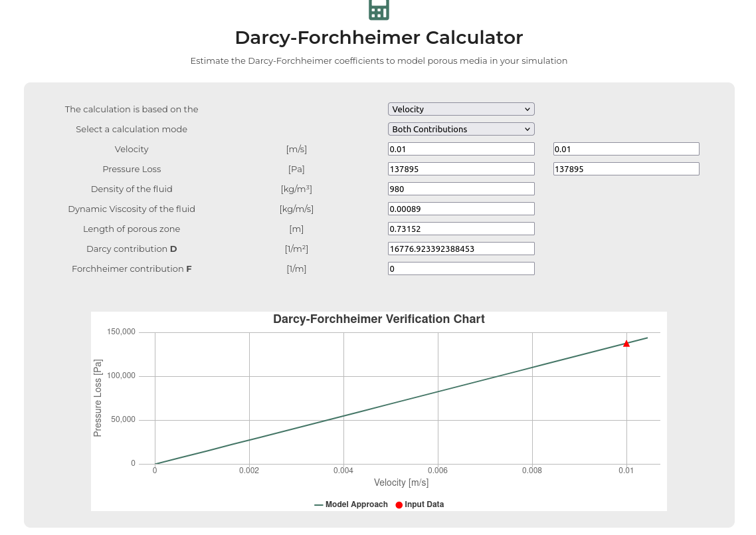Click the 150,000 y-axis tick label
This screenshot has height=535, width=756.
[121, 332]
